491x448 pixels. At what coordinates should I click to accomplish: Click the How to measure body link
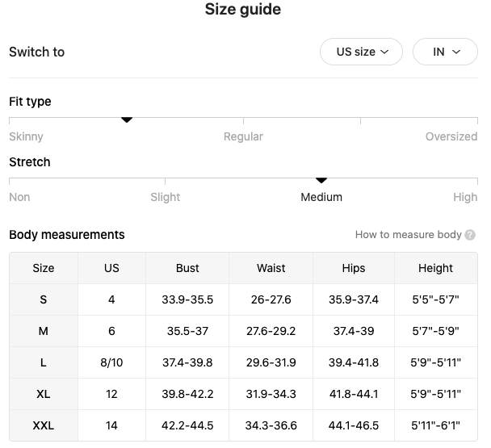pyautogui.click(x=408, y=235)
